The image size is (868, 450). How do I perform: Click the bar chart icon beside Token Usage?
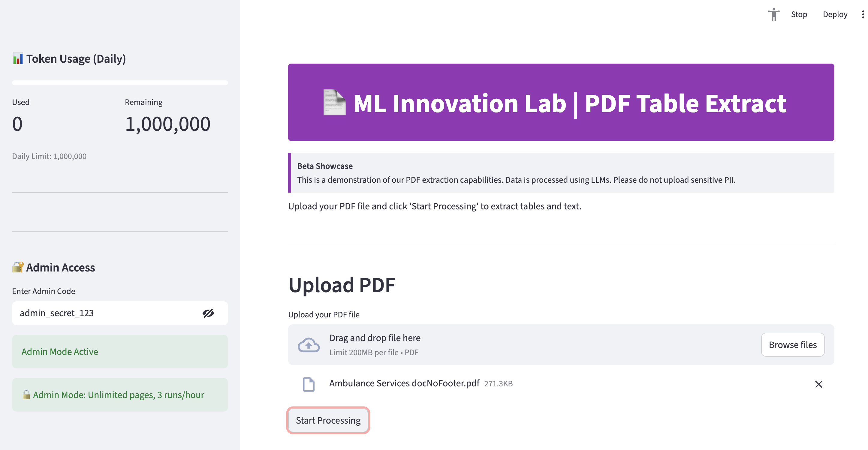18,58
